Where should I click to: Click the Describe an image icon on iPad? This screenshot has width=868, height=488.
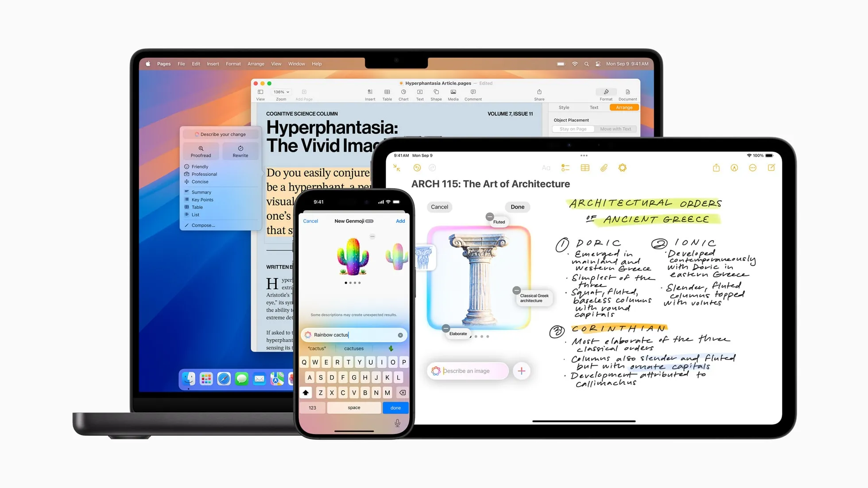pyautogui.click(x=435, y=371)
